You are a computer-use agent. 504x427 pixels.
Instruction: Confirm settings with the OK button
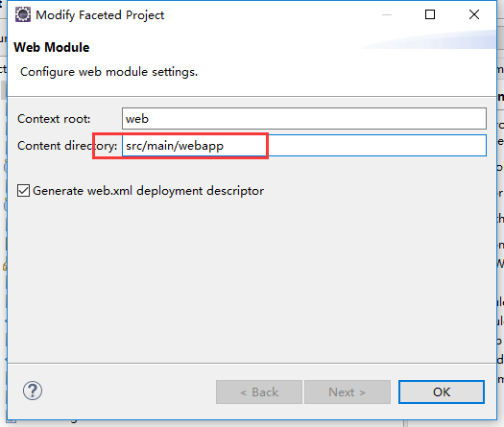click(442, 392)
